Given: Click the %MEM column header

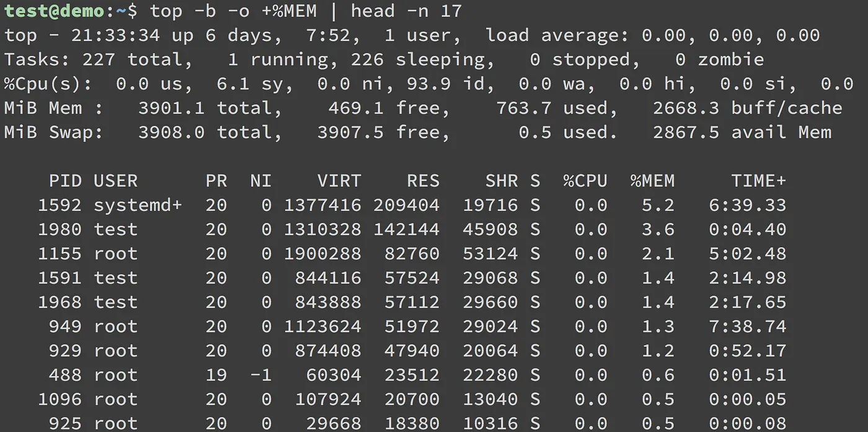Looking at the screenshot, I should (652, 181).
